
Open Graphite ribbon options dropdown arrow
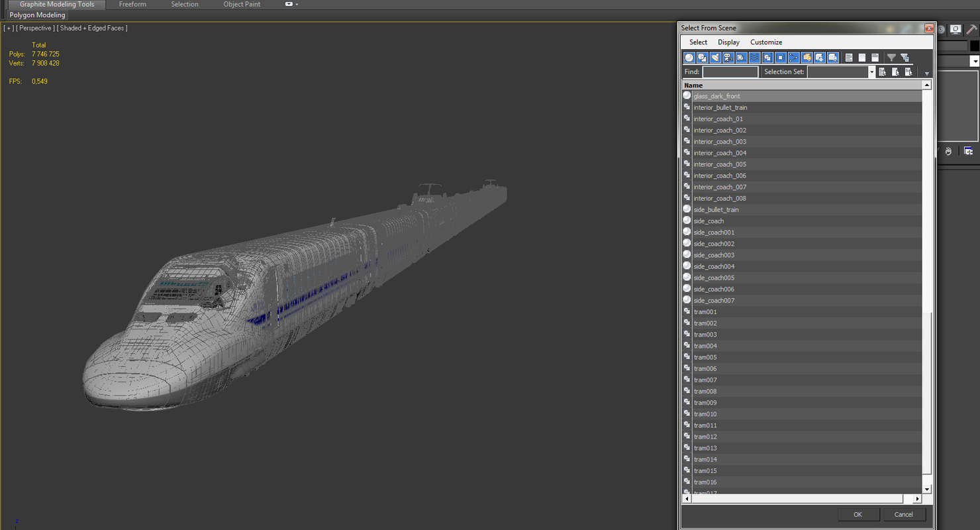pyautogui.click(x=292, y=5)
